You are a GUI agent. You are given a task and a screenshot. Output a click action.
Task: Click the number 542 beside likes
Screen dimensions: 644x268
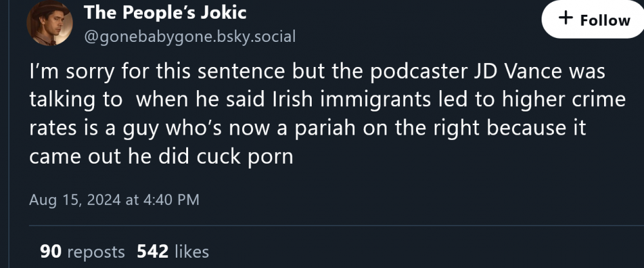(x=152, y=251)
